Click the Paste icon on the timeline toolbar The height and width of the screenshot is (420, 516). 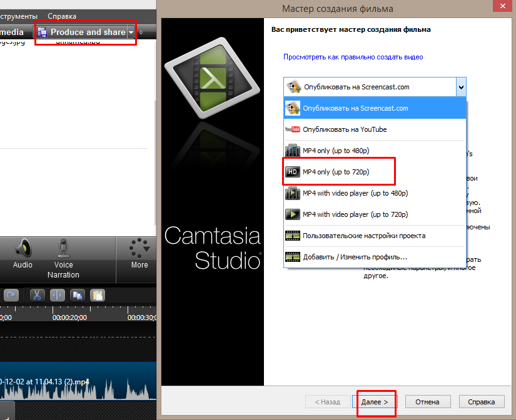click(98, 295)
